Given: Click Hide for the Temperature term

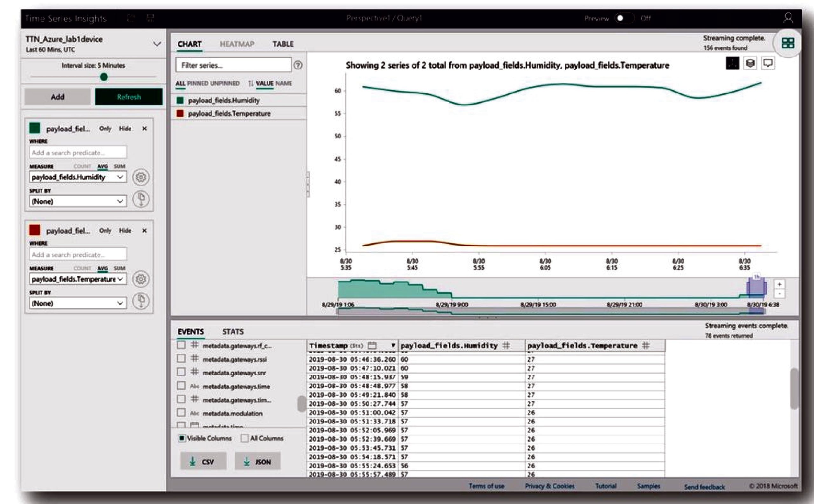Looking at the screenshot, I should pyautogui.click(x=125, y=231).
